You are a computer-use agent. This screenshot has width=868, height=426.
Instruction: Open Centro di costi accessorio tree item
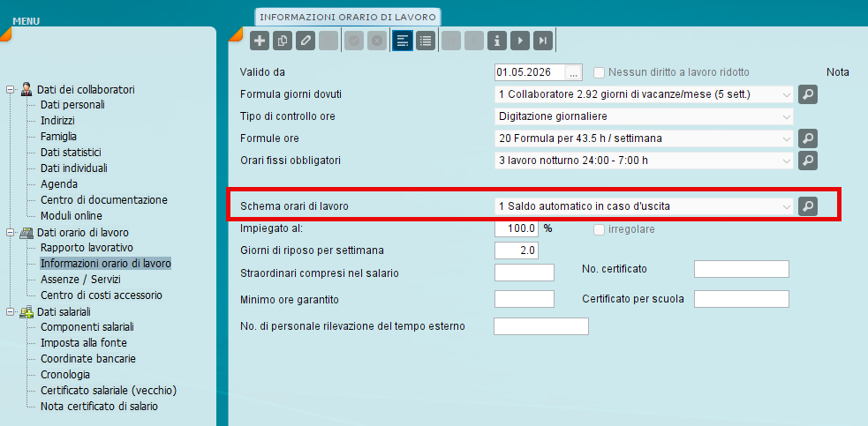[x=102, y=295]
